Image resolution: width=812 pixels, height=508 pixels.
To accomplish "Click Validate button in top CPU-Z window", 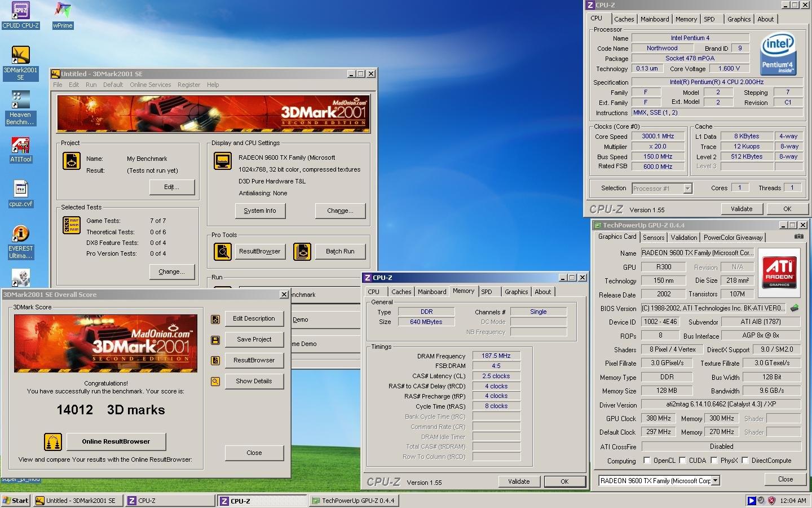I will 742,209.
